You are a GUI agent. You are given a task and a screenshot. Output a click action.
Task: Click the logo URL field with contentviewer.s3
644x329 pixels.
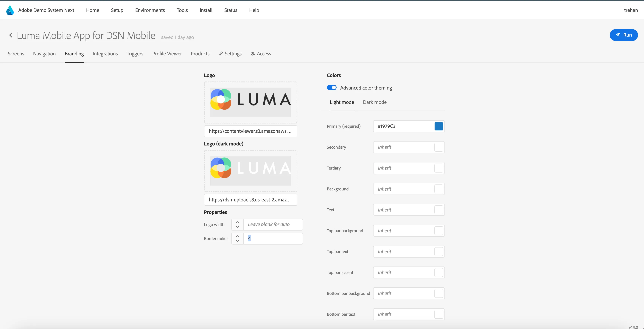click(251, 131)
